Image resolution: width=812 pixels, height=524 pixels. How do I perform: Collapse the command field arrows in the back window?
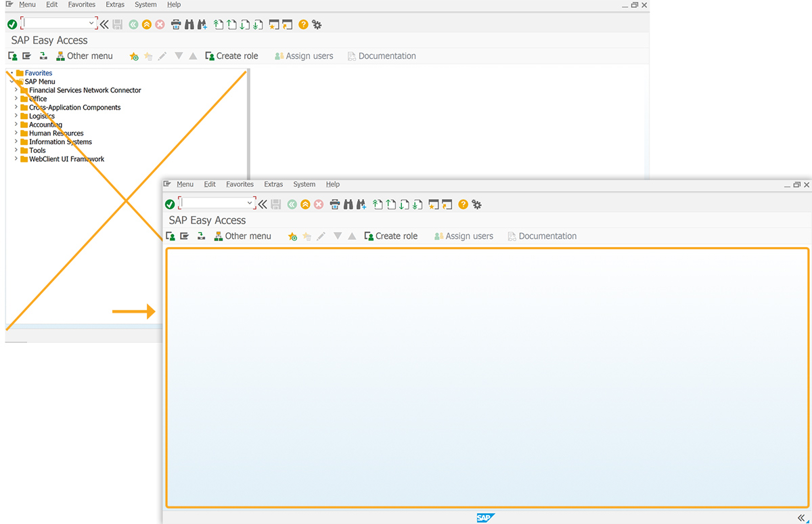[104, 24]
